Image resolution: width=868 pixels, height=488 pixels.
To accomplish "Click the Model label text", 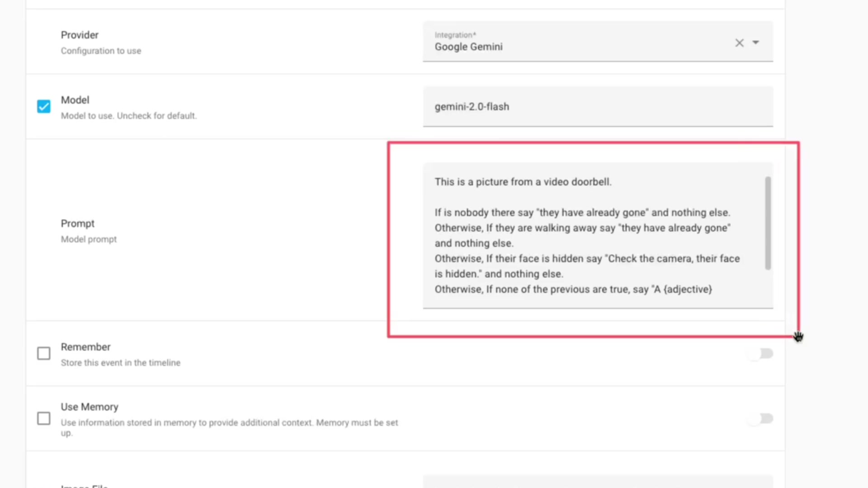I will pos(75,100).
